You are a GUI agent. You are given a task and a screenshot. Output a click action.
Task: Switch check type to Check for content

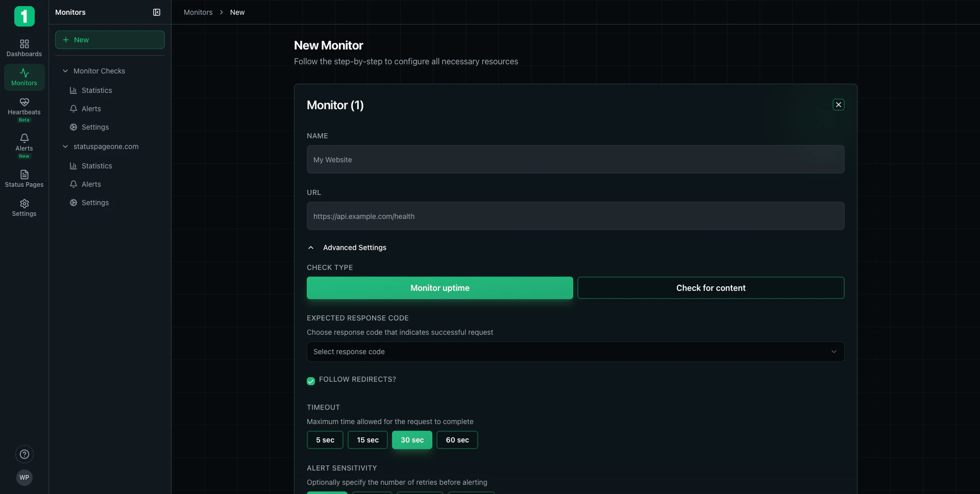pos(711,288)
